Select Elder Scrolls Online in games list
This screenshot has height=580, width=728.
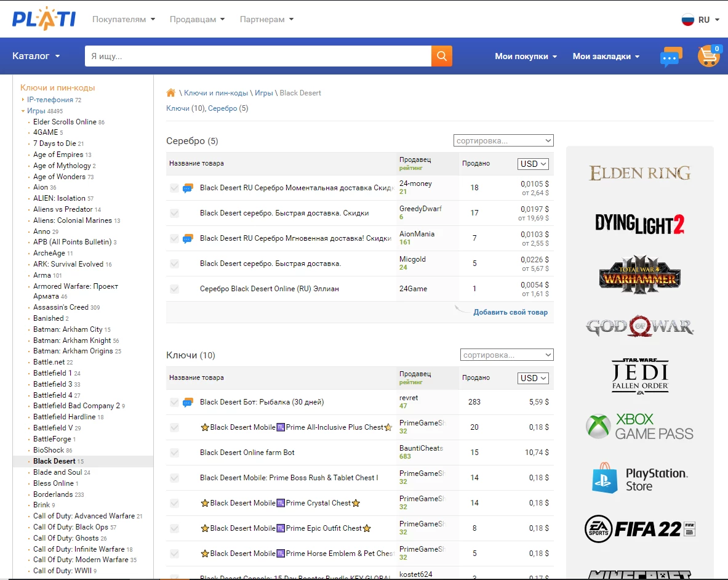tap(65, 122)
